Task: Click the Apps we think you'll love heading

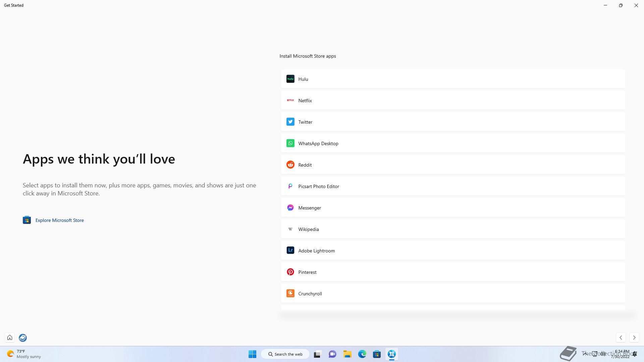Action: 99,159
